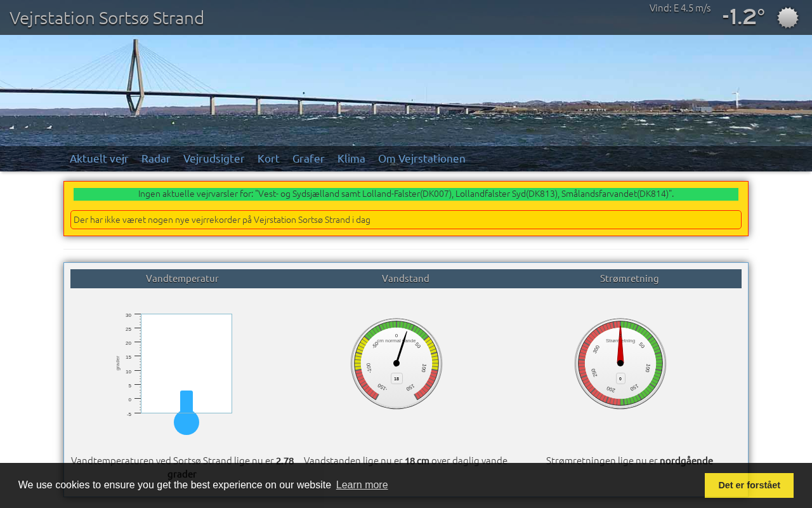The height and width of the screenshot is (508, 812).
Task: Follow the Learn more cookie link
Action: pyautogui.click(x=362, y=485)
